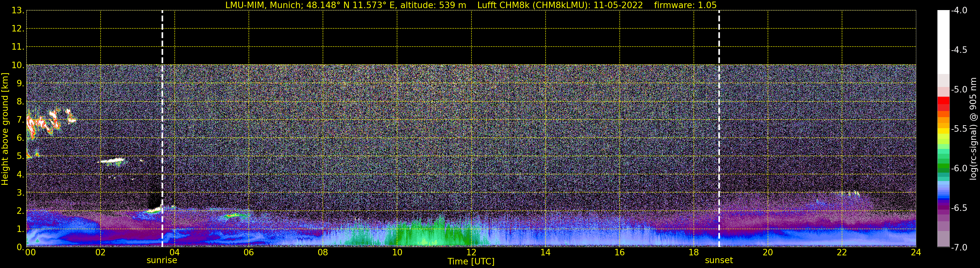
Task: Click the sunrise dashed vertical line
Action: pos(163,129)
